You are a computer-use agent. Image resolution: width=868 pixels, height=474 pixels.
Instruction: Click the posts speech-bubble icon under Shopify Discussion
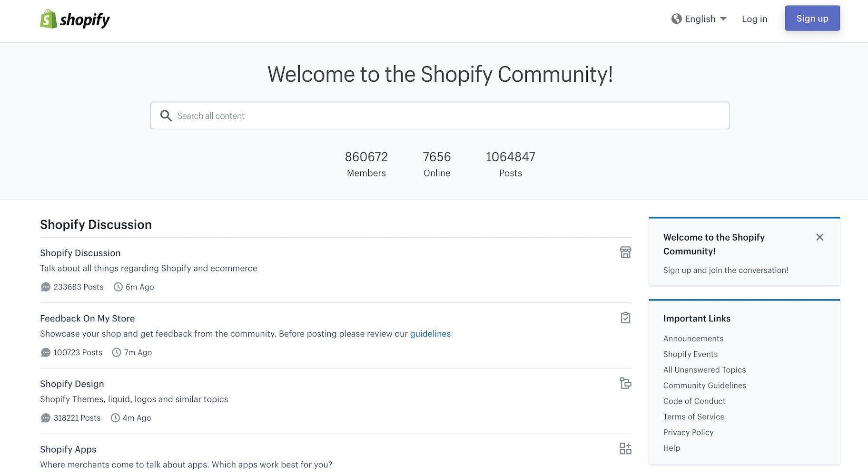(45, 287)
